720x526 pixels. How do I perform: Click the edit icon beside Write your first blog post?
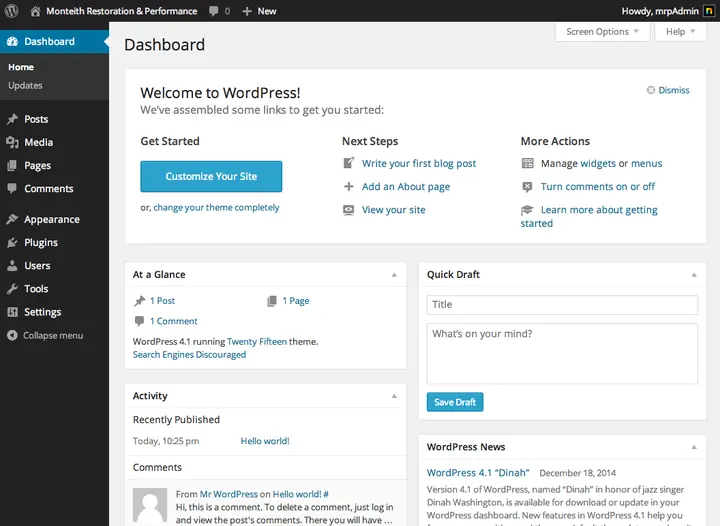(x=349, y=163)
